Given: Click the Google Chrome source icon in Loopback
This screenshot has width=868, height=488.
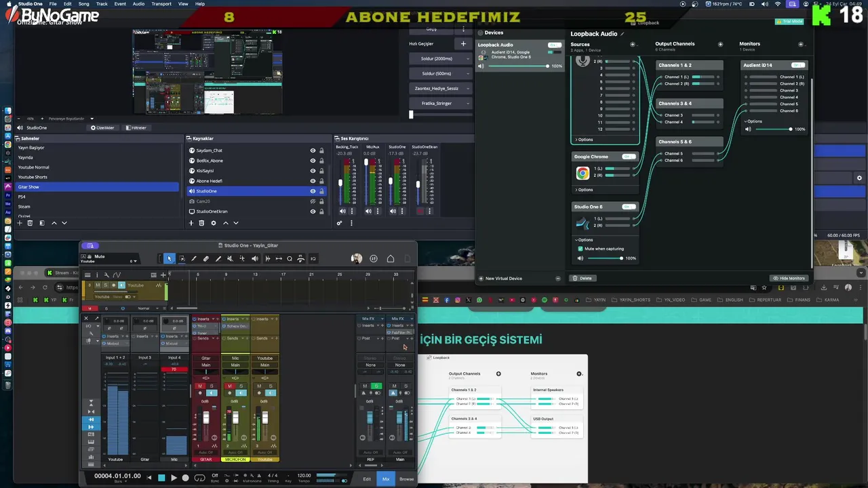Looking at the screenshot, I should [x=583, y=174].
